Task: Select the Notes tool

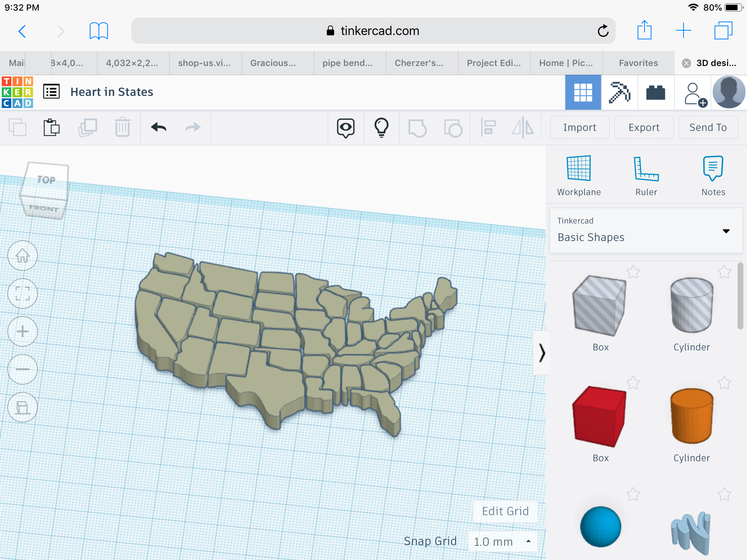Action: pos(713,176)
